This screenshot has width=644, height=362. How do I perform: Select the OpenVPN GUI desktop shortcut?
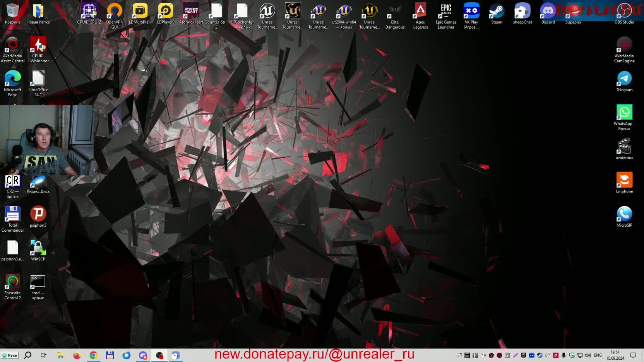coord(115,16)
